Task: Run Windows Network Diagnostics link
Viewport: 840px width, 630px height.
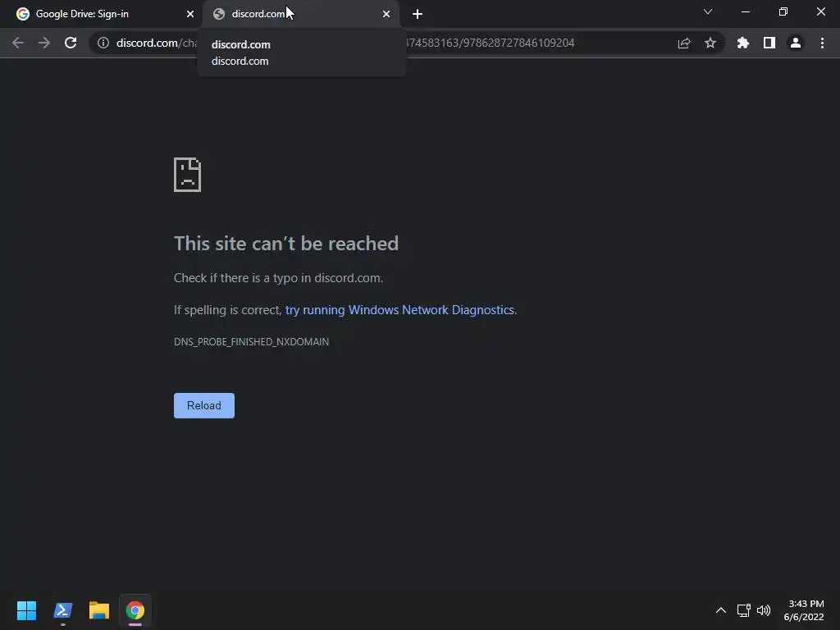Action: [x=399, y=310]
